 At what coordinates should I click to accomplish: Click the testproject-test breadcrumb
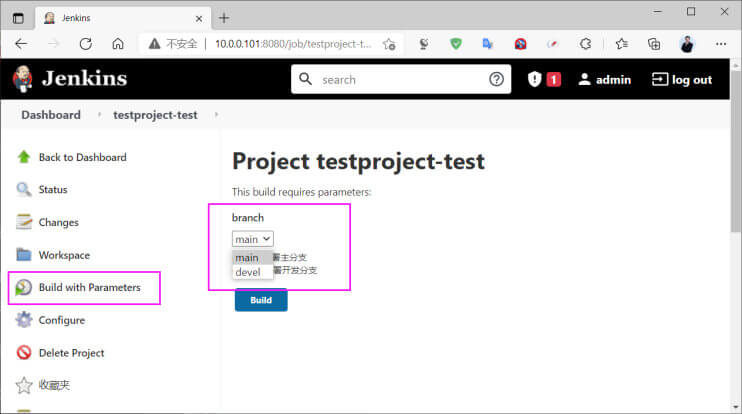tap(155, 115)
